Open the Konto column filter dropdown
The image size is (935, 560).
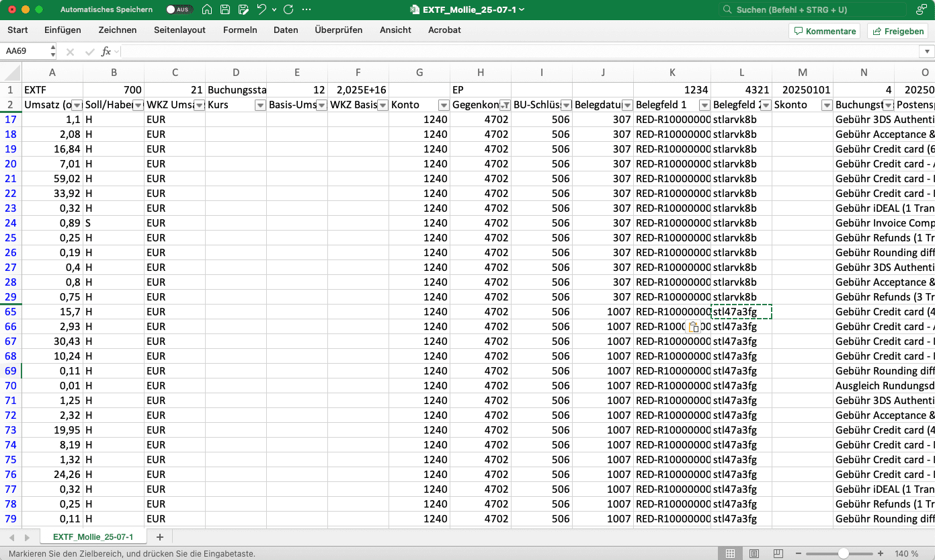pos(443,105)
